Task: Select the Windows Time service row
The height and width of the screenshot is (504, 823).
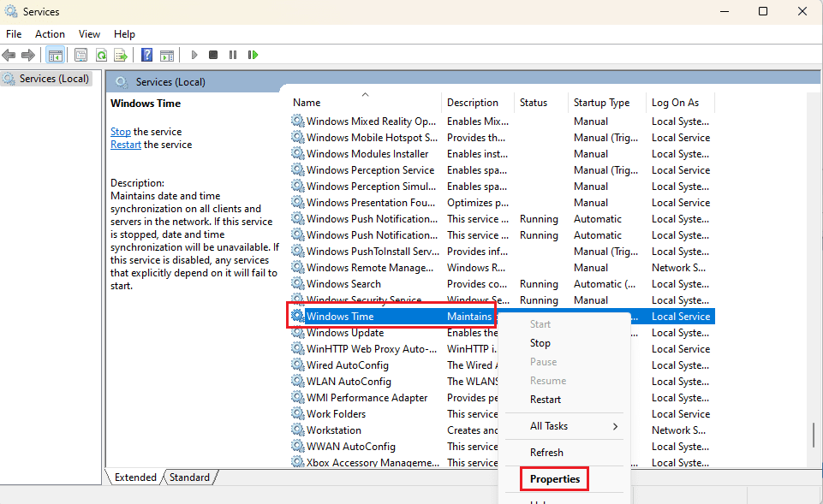Action: pyautogui.click(x=502, y=317)
